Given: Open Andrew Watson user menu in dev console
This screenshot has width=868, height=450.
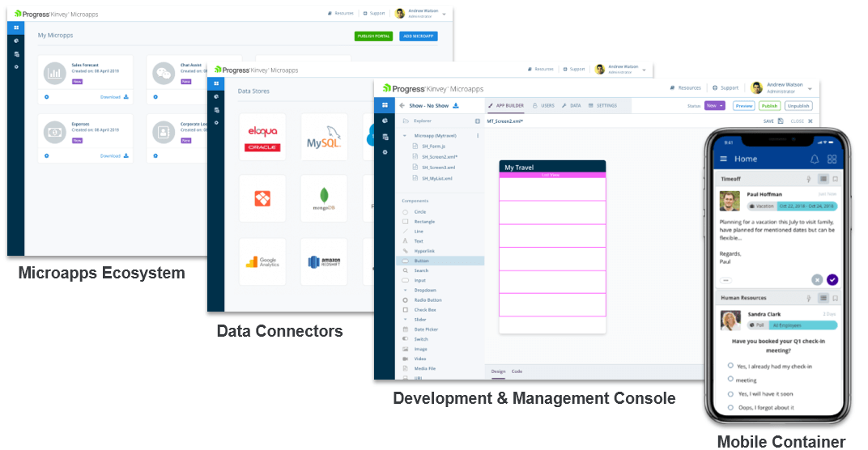Looking at the screenshot, I should pos(785,88).
